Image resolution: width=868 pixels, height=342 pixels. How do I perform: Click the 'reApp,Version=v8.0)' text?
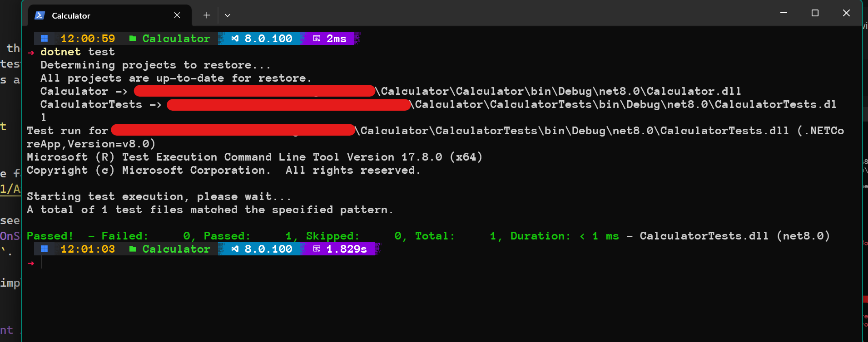pyautogui.click(x=91, y=144)
